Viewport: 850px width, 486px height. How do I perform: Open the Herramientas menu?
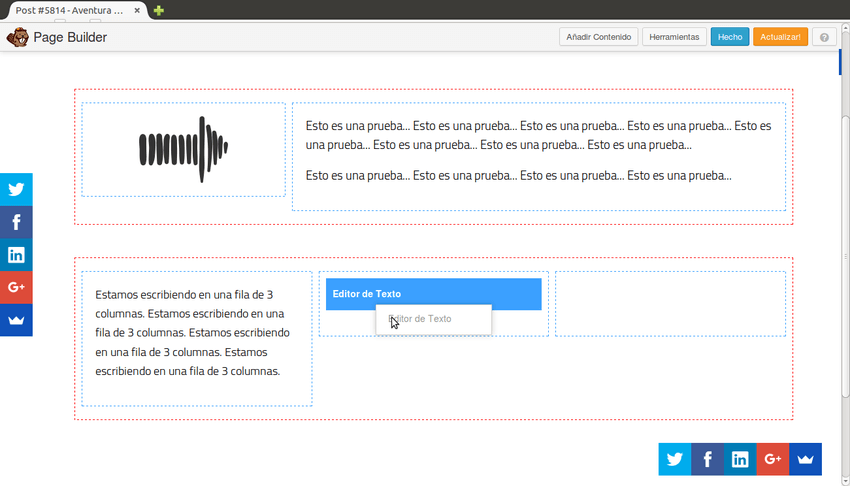click(674, 37)
